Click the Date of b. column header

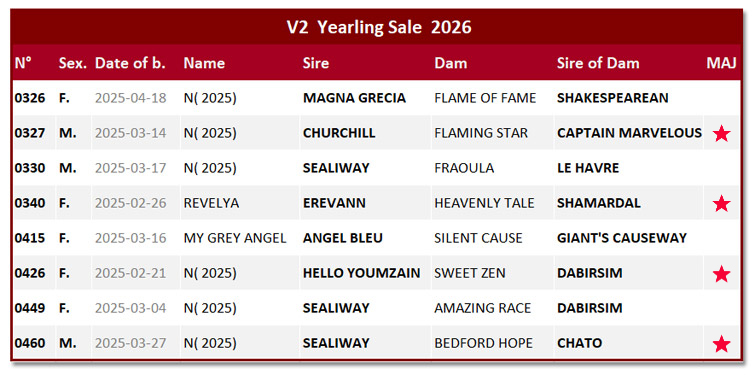click(130, 63)
